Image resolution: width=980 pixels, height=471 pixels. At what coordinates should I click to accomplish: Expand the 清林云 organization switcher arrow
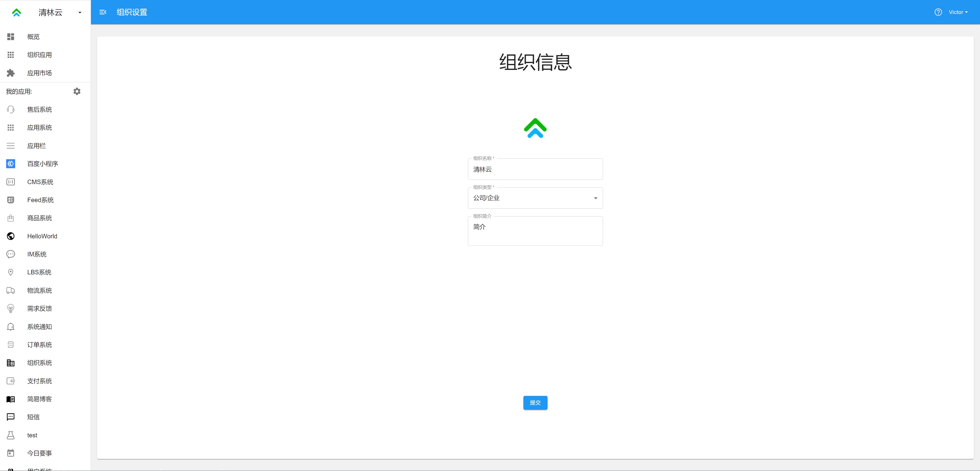pyautogui.click(x=80, y=13)
